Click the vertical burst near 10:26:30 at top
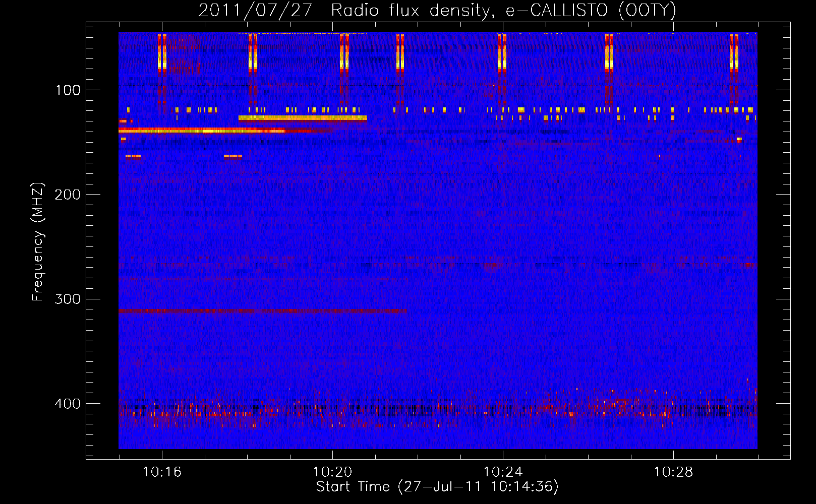Image resolution: width=816 pixels, height=504 pixels. [x=609, y=52]
